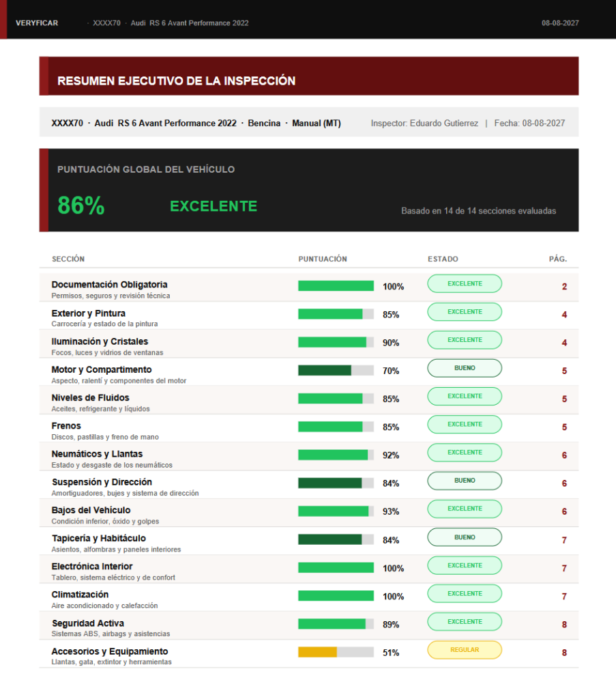Click the 86% global score value
Image resolution: width=616 pixels, height=699 pixels.
(81, 205)
